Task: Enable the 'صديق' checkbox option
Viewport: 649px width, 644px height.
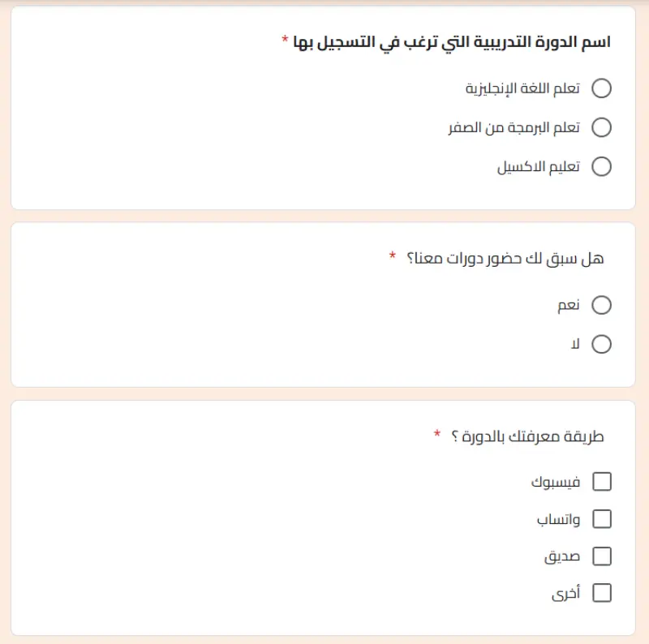Action: [603, 556]
